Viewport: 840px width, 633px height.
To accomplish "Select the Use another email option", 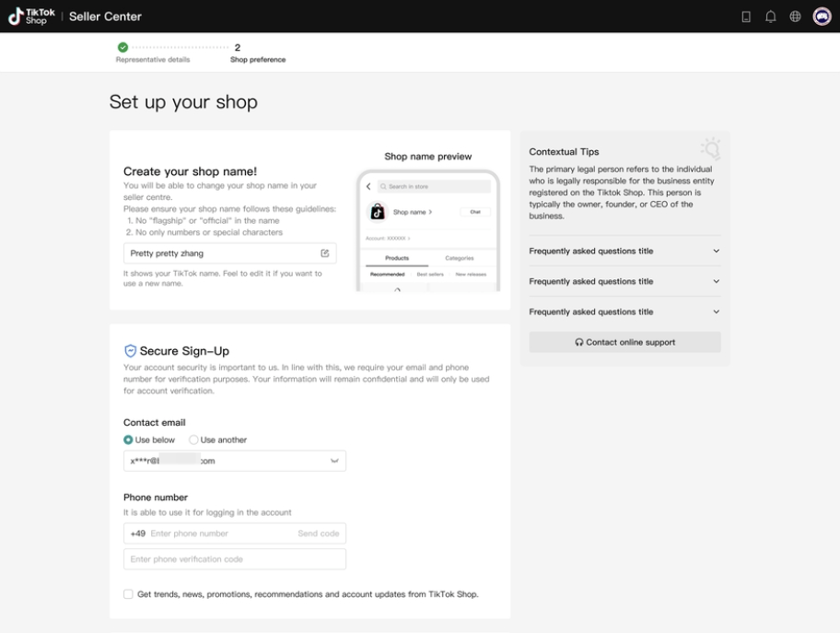I will 217,440.
